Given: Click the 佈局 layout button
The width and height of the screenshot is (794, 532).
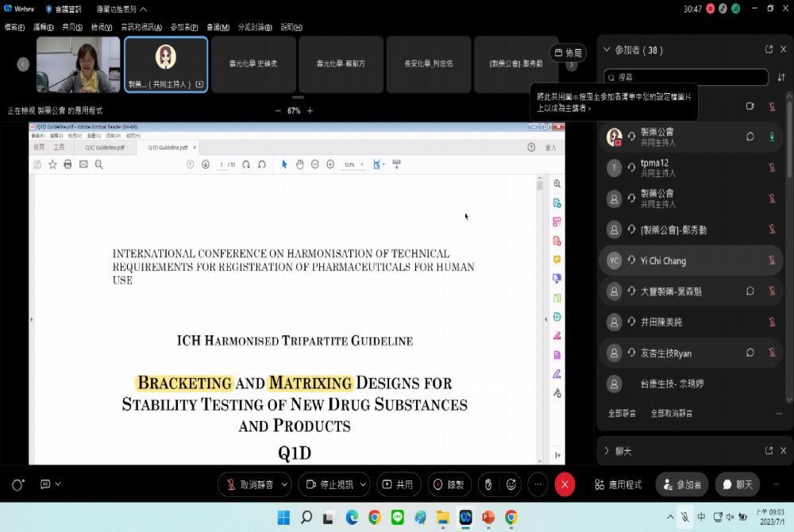Looking at the screenshot, I should tap(568, 53).
